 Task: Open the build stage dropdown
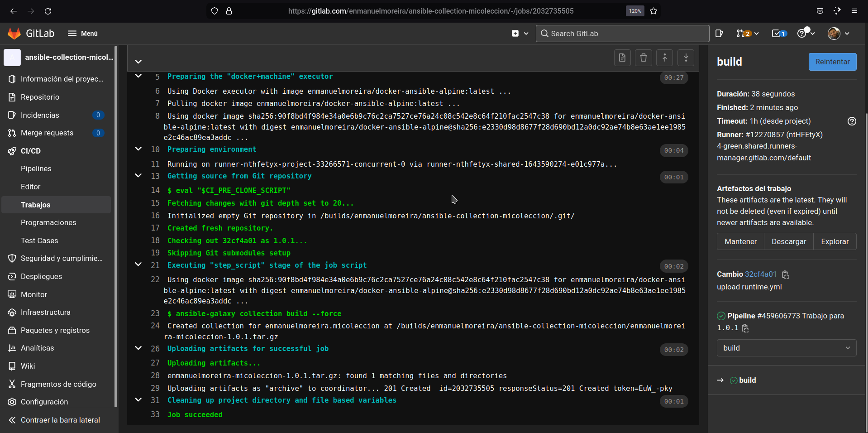[x=787, y=348]
